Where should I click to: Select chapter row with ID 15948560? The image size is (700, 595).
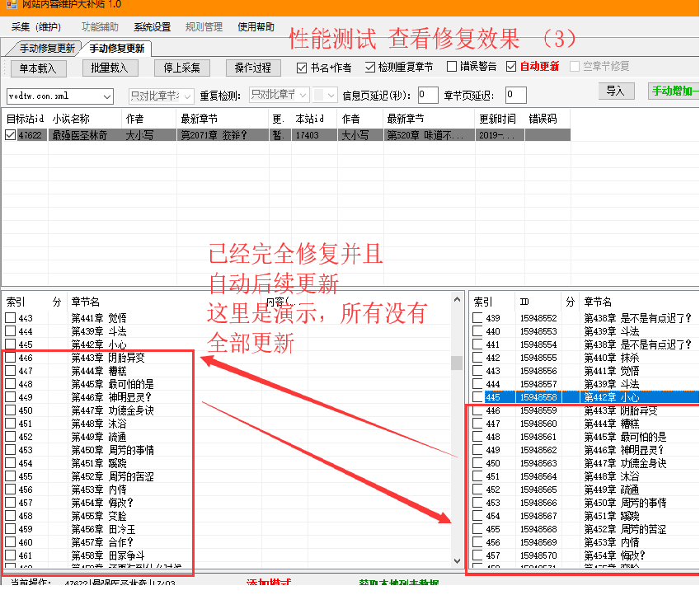coord(538,424)
